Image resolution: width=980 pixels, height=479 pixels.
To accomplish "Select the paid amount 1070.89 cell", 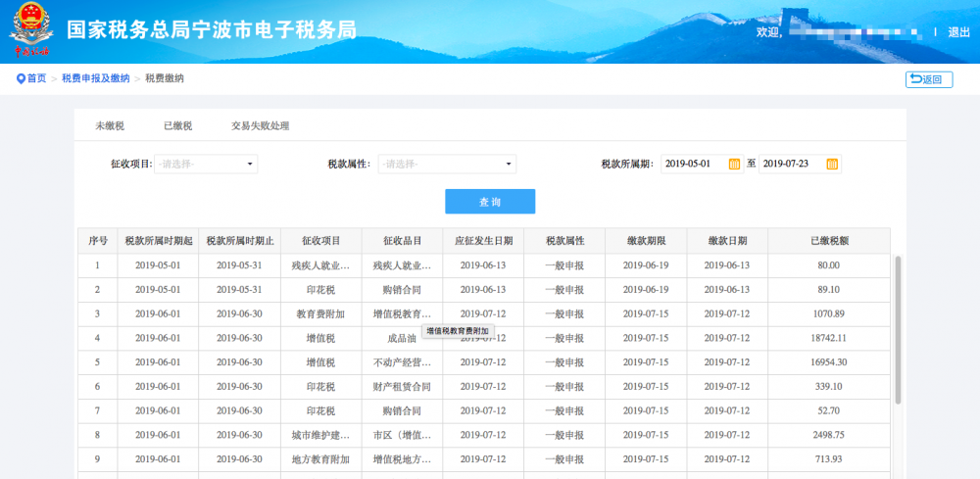I will [829, 314].
